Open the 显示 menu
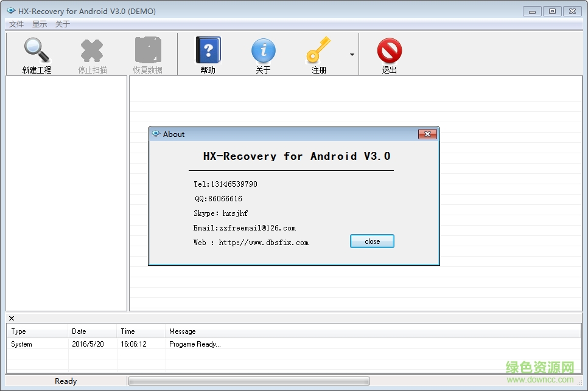 (40, 24)
